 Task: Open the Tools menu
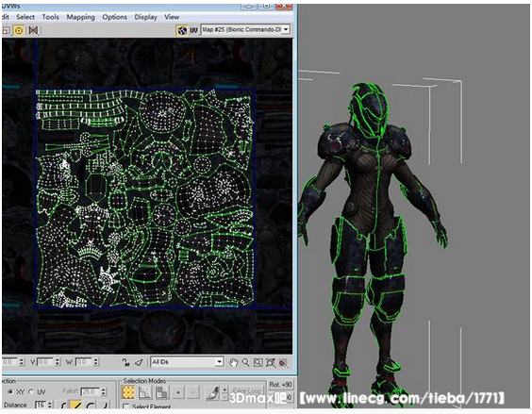tap(50, 17)
